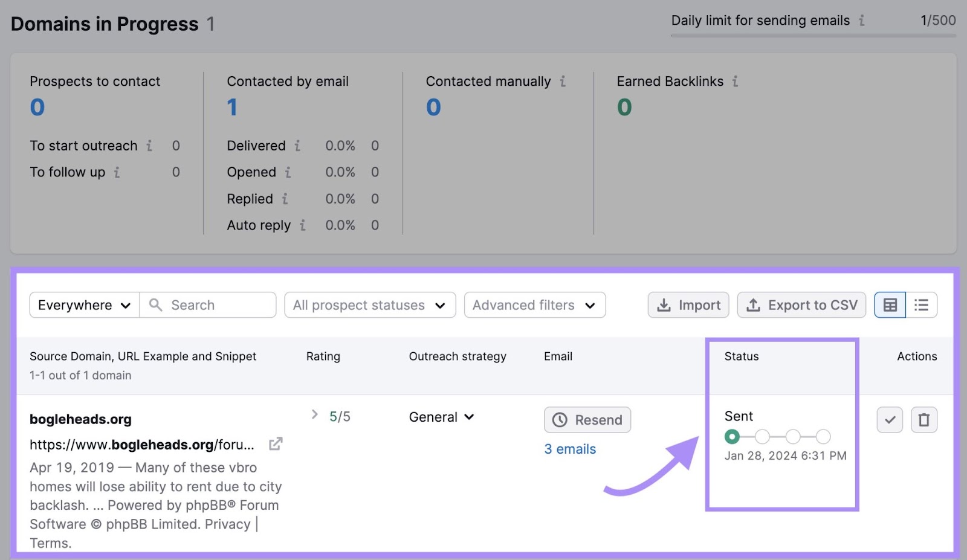Expand the rating details for bogleheads.org
The image size is (967, 560).
click(314, 415)
